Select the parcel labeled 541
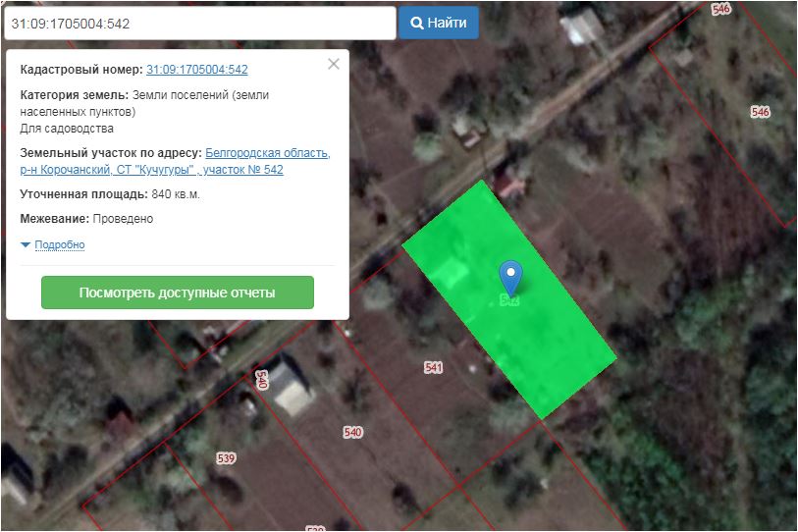798x532 pixels. click(x=433, y=367)
